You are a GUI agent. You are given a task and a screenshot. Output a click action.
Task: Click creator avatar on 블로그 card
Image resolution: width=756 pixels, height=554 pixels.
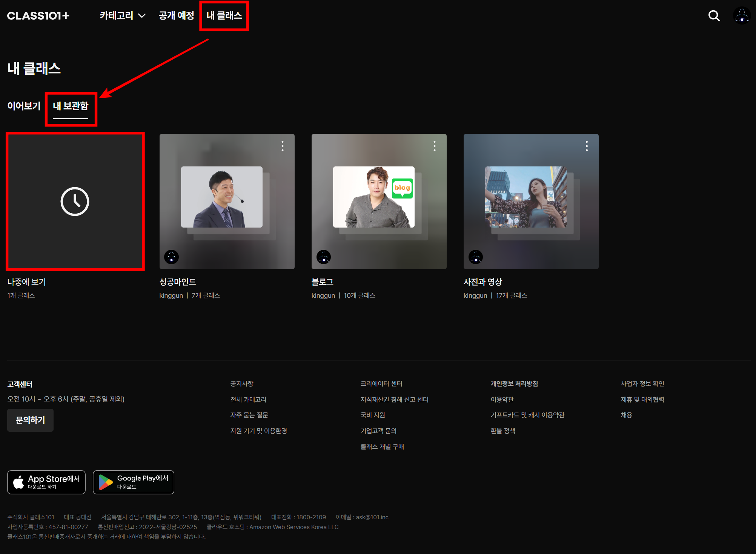click(324, 257)
